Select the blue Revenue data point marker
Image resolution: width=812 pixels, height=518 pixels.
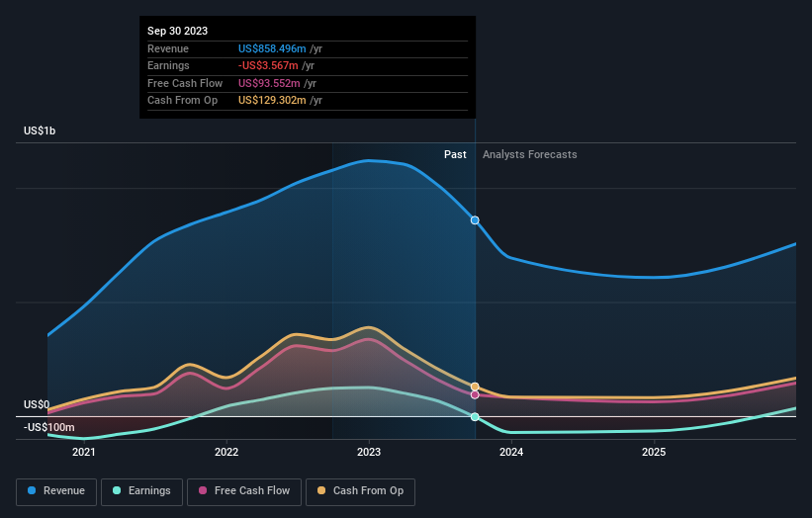[475, 220]
